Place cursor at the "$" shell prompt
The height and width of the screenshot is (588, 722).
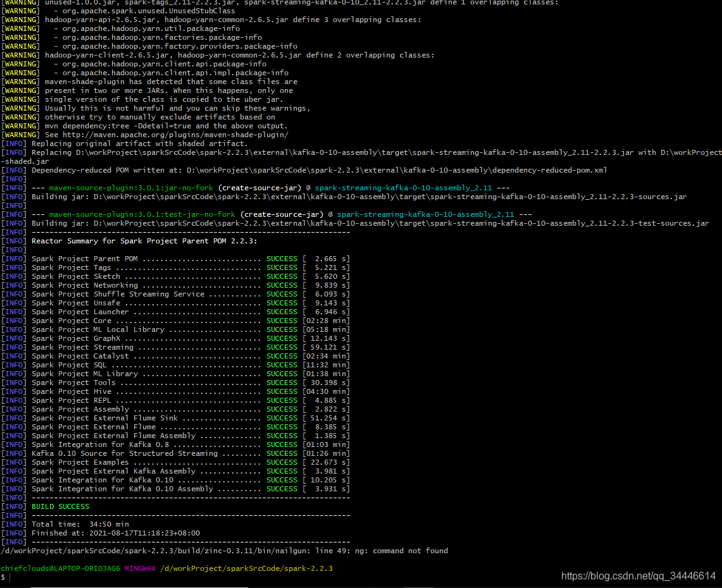[3, 577]
